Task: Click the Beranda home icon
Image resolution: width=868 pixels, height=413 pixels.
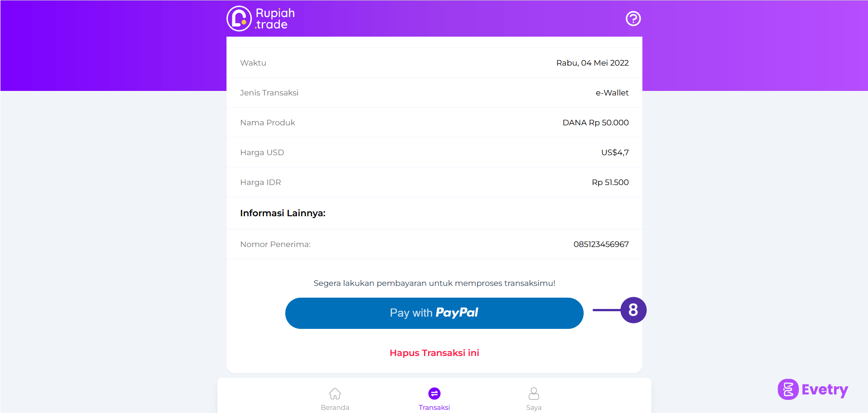Action: coord(335,394)
